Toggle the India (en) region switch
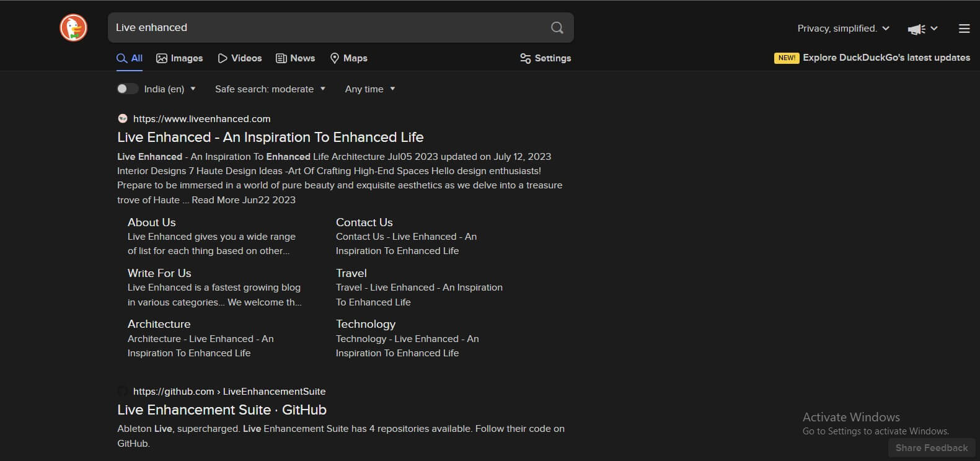The width and height of the screenshot is (980, 461). (127, 89)
